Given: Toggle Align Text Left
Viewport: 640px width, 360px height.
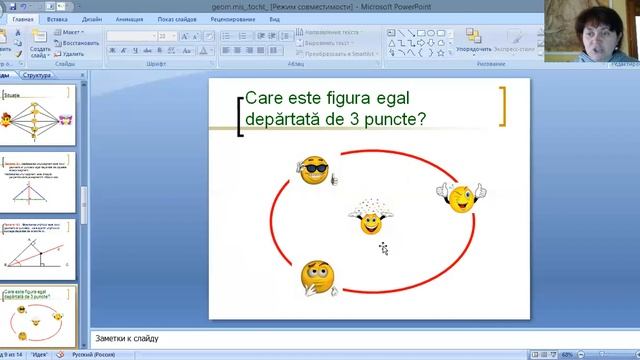Looking at the screenshot, I should coord(226,51).
